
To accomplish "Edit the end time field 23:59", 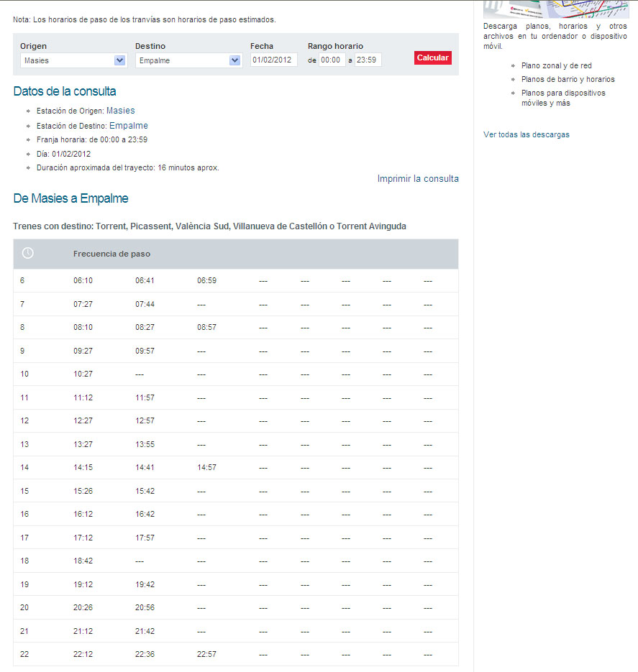I will pyautogui.click(x=368, y=60).
